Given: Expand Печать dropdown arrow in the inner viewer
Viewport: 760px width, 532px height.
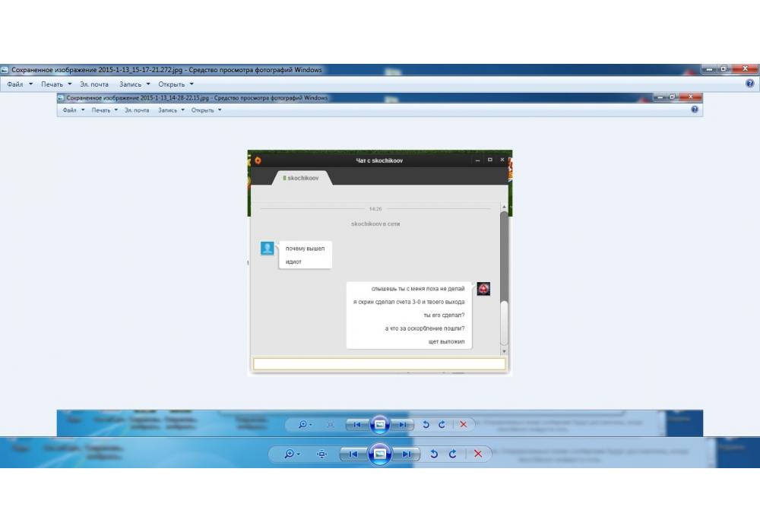Looking at the screenshot, I should click(x=116, y=110).
